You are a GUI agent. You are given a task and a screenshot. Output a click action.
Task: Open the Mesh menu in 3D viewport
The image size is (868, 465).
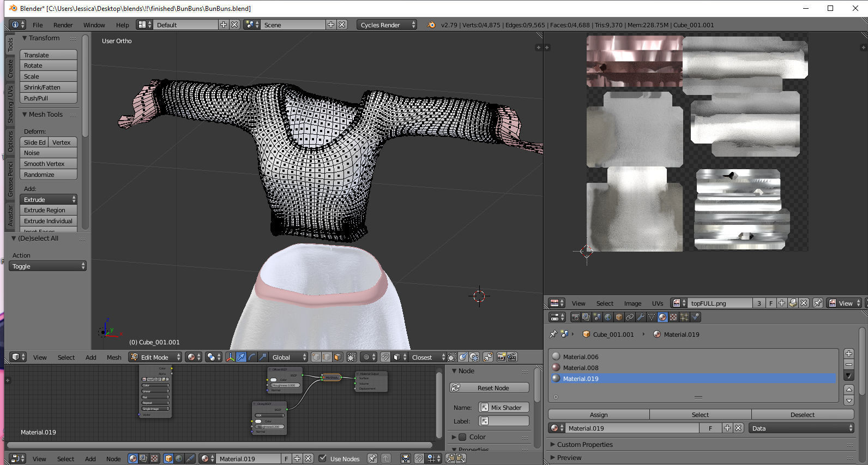coord(114,357)
